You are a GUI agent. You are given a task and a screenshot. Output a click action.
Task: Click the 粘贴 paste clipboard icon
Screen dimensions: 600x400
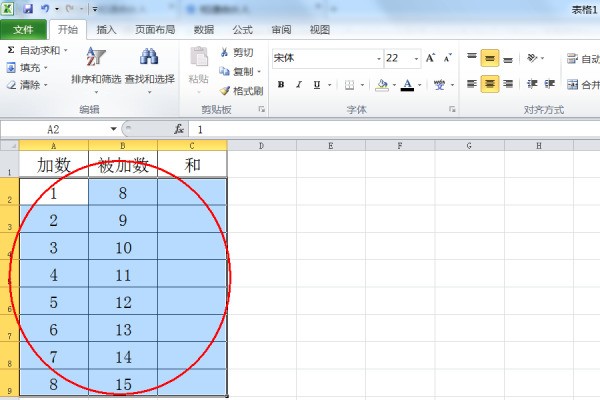(x=199, y=56)
